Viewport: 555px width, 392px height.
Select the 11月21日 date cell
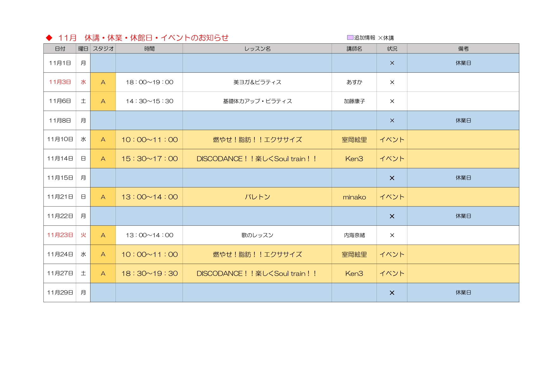[60, 197]
